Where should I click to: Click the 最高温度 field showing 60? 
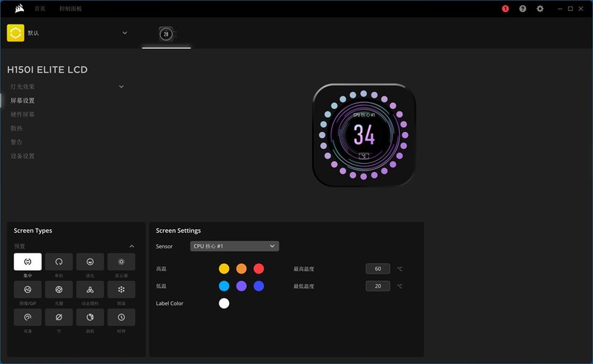click(x=378, y=268)
